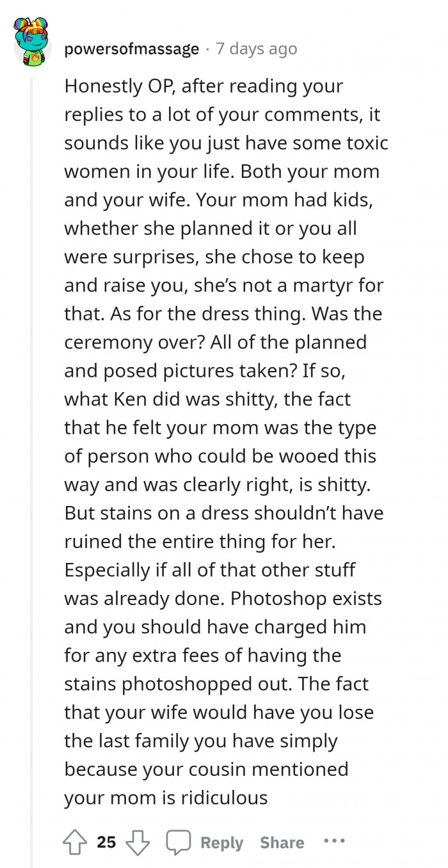
Task: Expand more actions with the ellipsis
Action: pos(335,842)
